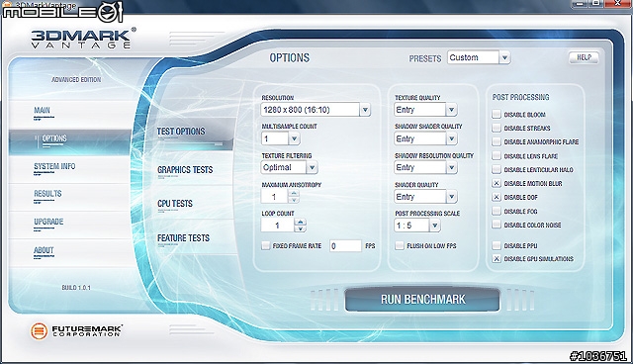Click the Maximum Anisotropy value field
The image size is (633, 364).
tap(275, 197)
